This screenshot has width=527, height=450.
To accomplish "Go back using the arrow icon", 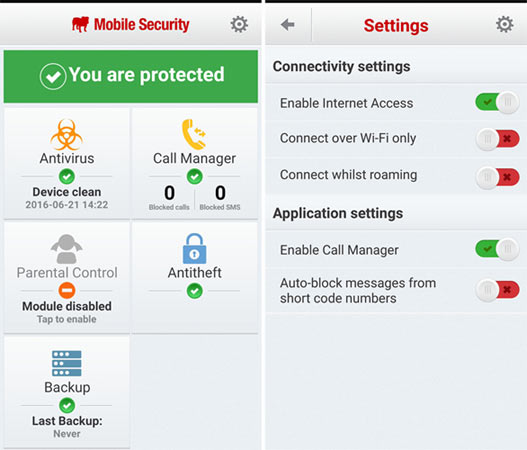I will (x=288, y=25).
